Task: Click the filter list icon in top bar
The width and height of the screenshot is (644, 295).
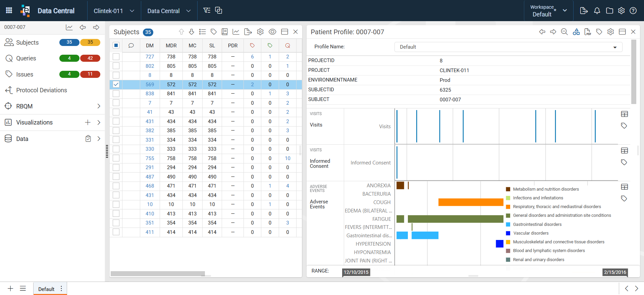Action: (x=207, y=11)
